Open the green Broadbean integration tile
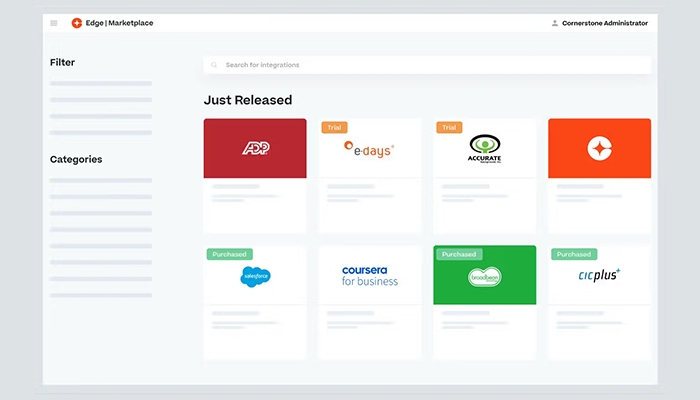This screenshot has height=400, width=700. tap(484, 277)
